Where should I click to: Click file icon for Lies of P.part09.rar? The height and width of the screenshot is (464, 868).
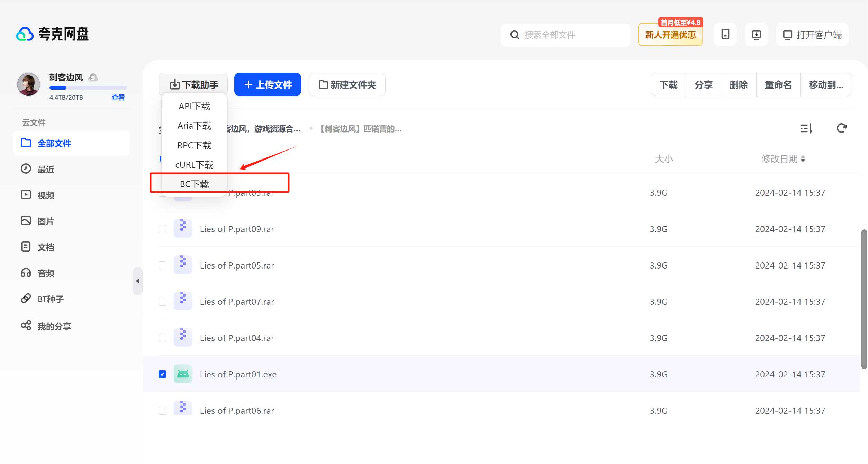[183, 229]
